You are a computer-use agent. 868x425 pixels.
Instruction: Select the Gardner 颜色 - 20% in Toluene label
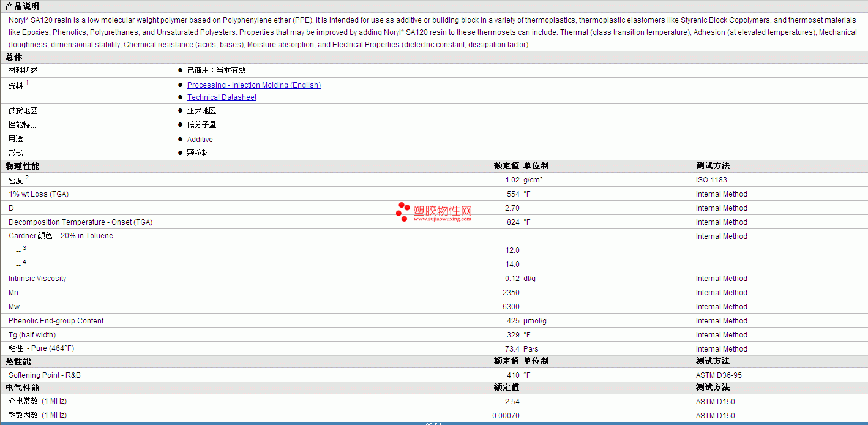click(61, 236)
